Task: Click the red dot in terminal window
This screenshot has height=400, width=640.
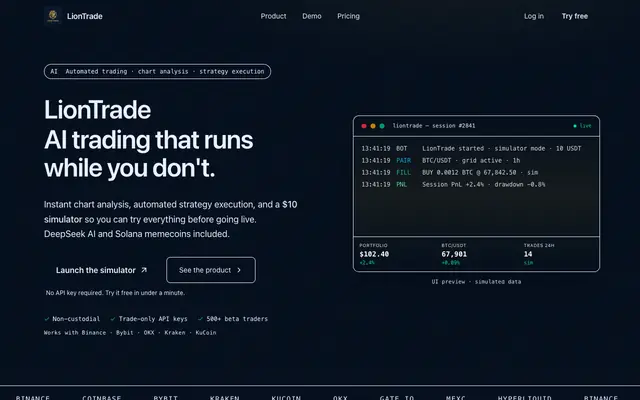Action: pyautogui.click(x=364, y=126)
